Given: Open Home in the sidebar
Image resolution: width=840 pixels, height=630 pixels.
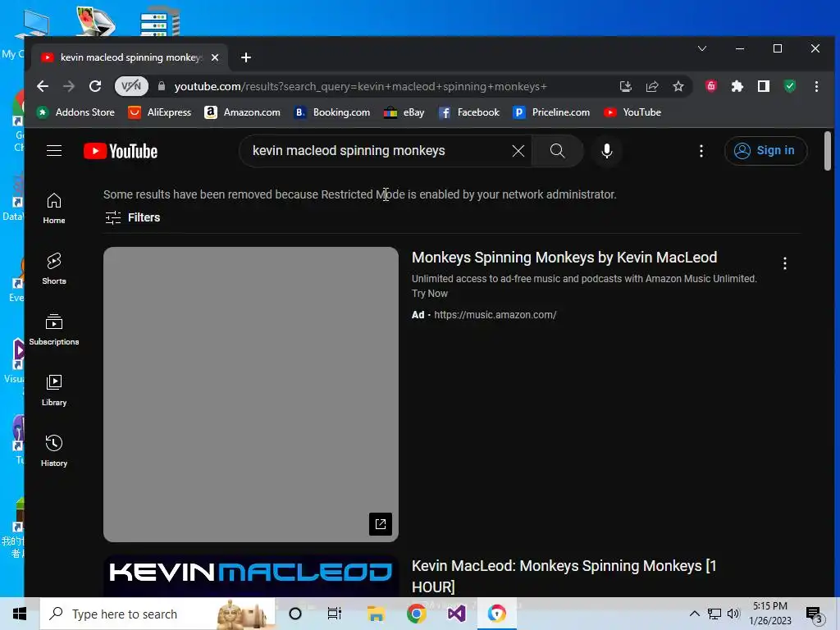Looking at the screenshot, I should [54, 208].
